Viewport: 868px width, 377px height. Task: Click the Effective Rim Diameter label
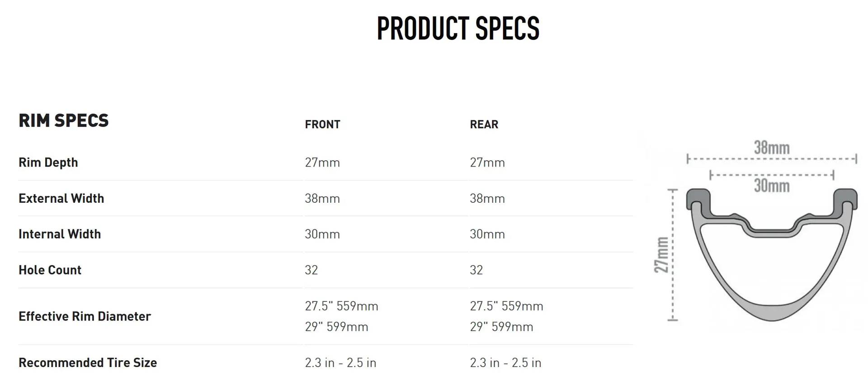tap(85, 316)
